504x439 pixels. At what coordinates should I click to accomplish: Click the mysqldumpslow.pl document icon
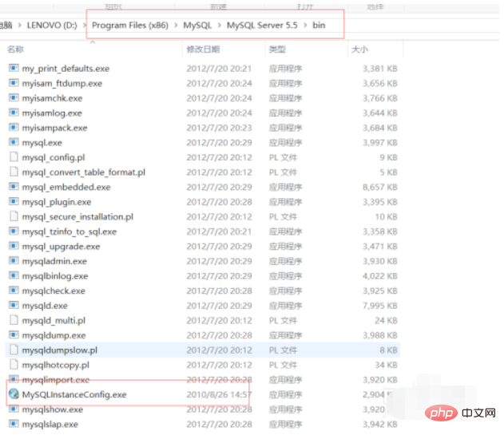[14, 350]
